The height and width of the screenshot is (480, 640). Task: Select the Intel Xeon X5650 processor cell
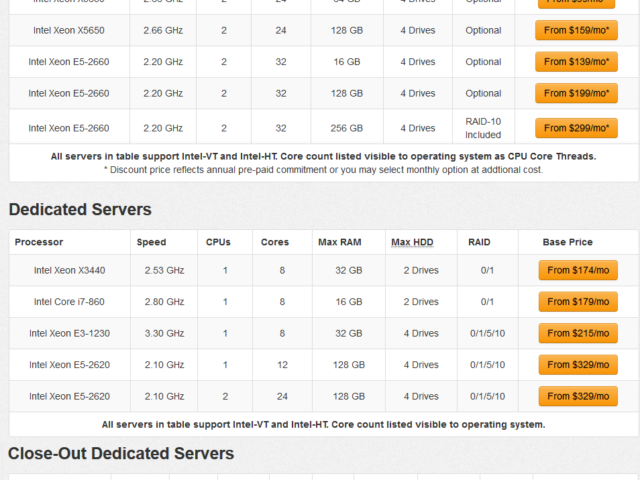(69, 30)
